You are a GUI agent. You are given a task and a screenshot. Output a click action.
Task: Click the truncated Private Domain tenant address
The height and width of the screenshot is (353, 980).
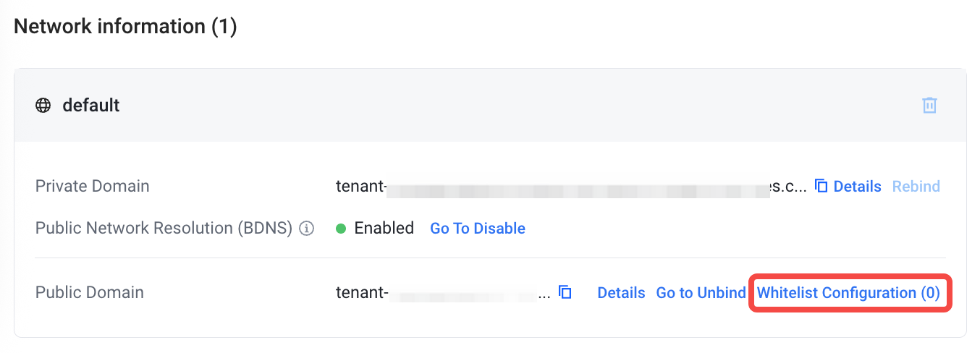(570, 187)
